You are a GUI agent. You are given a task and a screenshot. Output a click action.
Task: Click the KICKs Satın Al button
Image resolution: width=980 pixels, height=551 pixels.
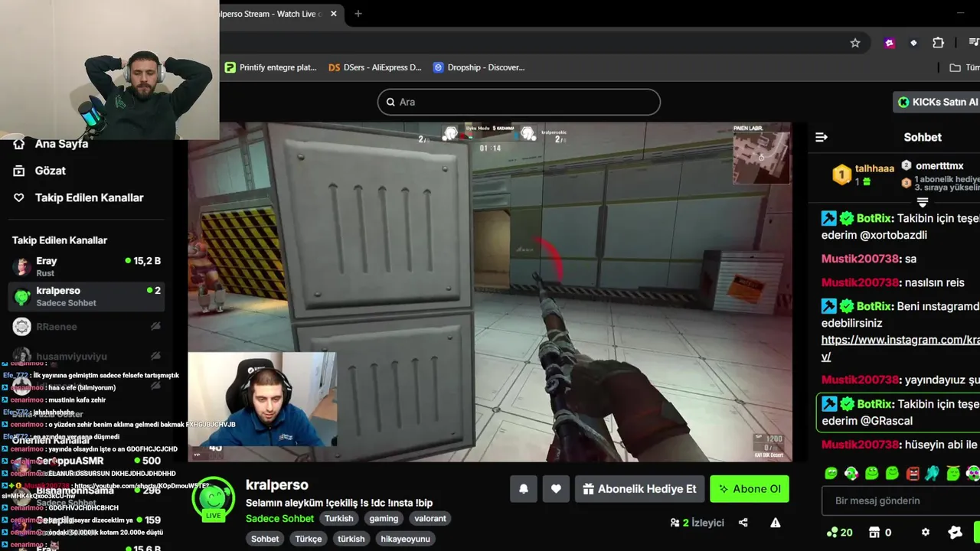[937, 102]
